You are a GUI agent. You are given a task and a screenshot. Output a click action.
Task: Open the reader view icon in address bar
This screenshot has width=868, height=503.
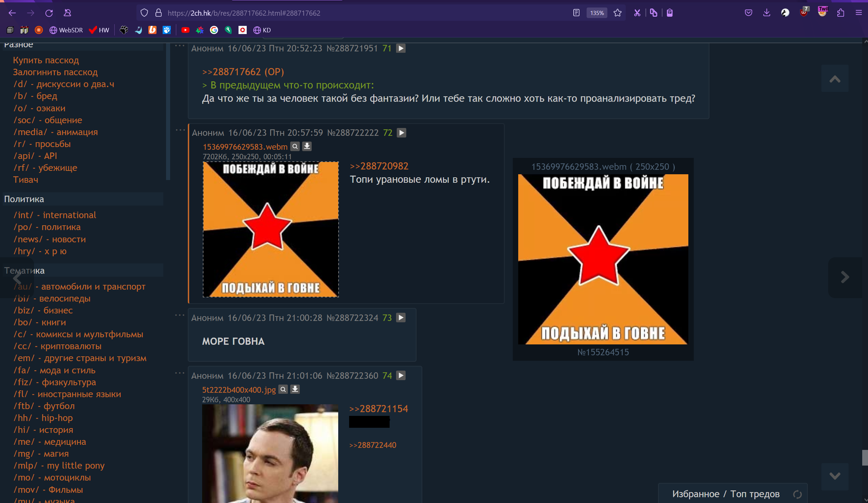click(576, 13)
